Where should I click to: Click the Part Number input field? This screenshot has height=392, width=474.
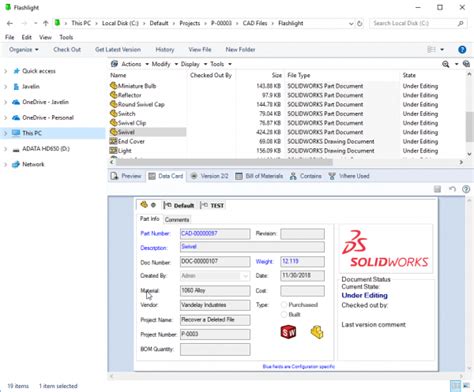pos(215,234)
